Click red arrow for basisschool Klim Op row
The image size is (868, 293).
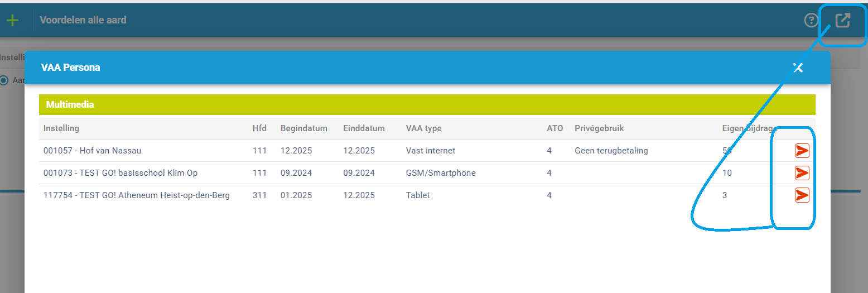click(x=802, y=173)
